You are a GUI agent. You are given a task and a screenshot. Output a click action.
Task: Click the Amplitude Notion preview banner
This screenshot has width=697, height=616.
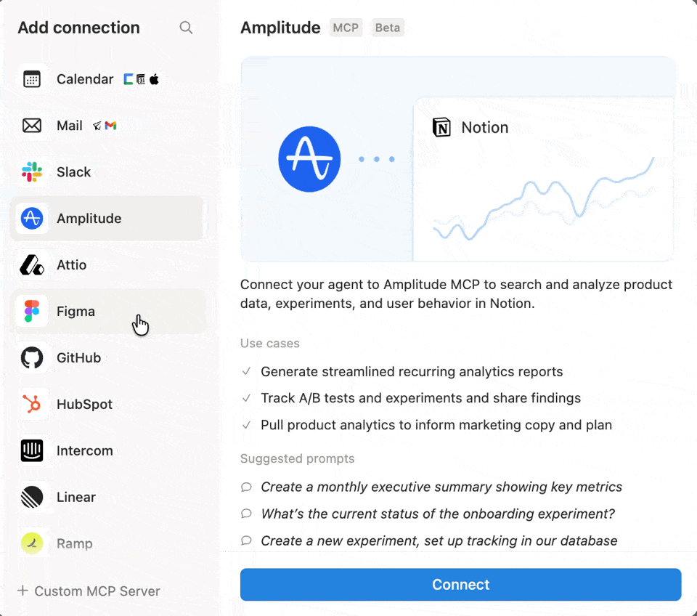[457, 159]
